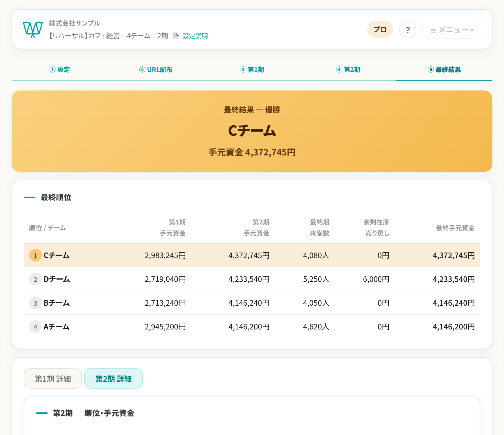The image size is (504, 435).
Task: Expand the メニュー dropdown
Action: (x=452, y=30)
